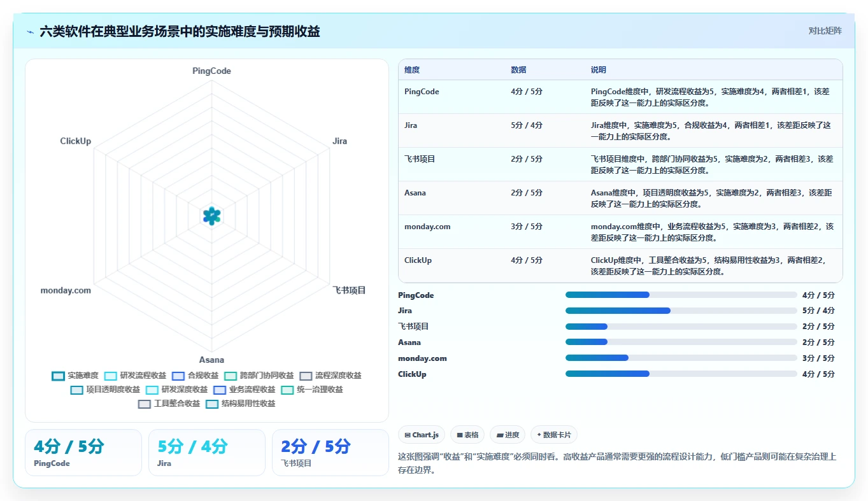Click the monday.com radar axis label
Viewport: 868px width, 501px height.
(66, 290)
